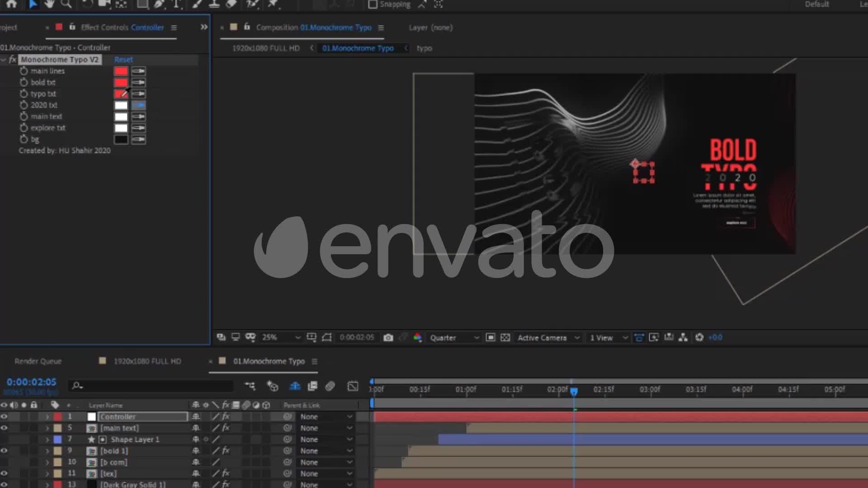Open the Composition Flowchart icon
Viewport: 868px width, 488px height.
pyautogui.click(x=683, y=338)
